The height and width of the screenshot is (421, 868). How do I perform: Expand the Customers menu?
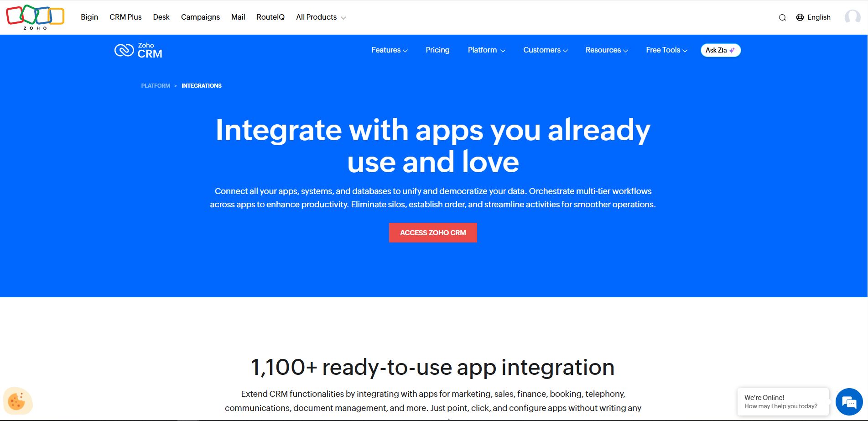(x=546, y=50)
